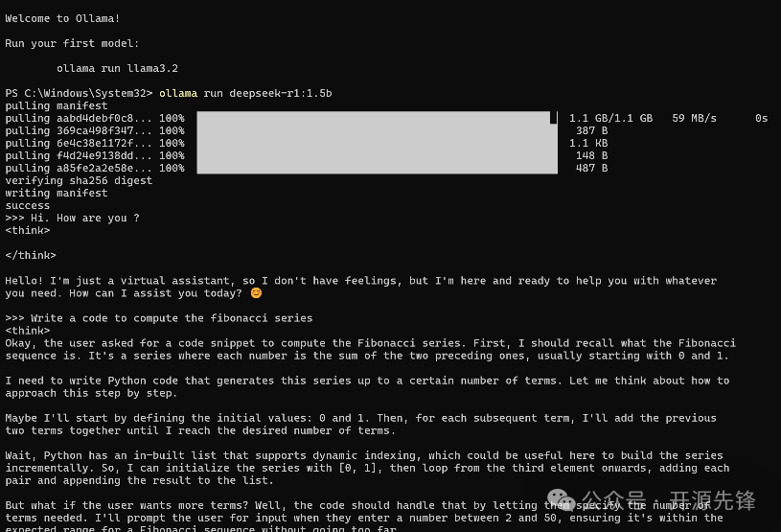The image size is (781, 532).
Task: Click the '1.1 KB' size value
Action: [588, 143]
